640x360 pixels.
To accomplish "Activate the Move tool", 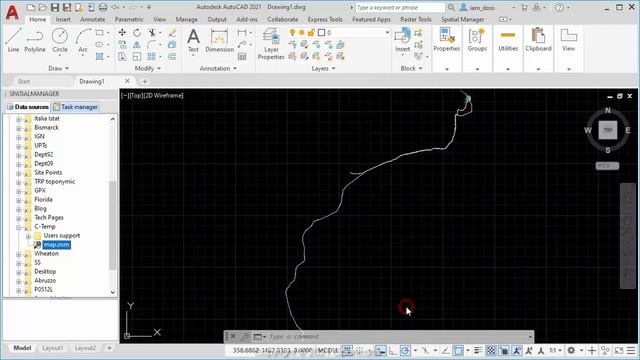I will pyautogui.click(x=122, y=33).
